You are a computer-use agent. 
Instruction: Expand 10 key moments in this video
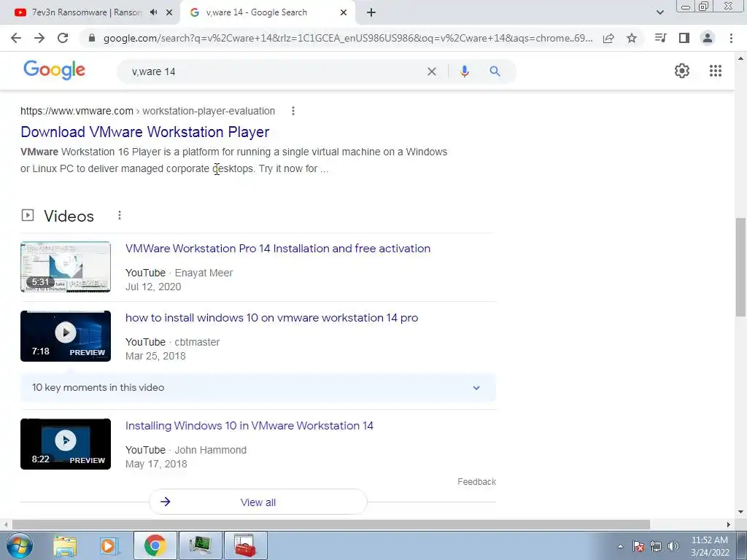[x=258, y=388]
